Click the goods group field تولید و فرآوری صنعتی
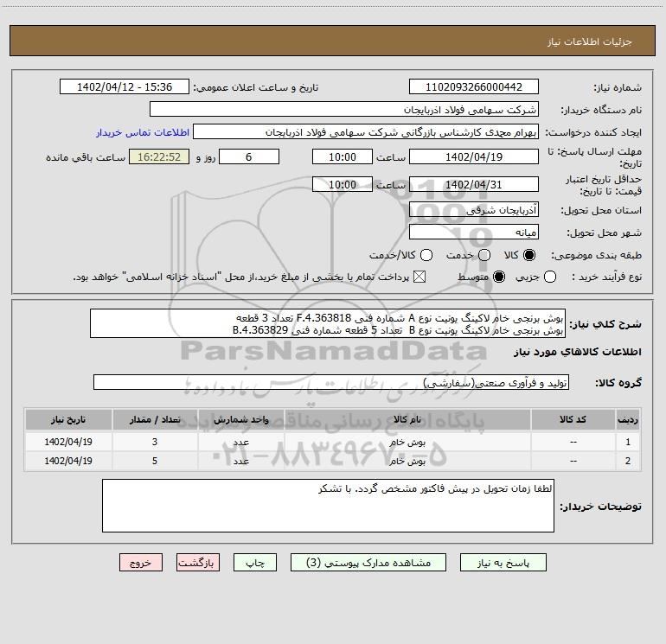666x644 pixels. coord(331,382)
